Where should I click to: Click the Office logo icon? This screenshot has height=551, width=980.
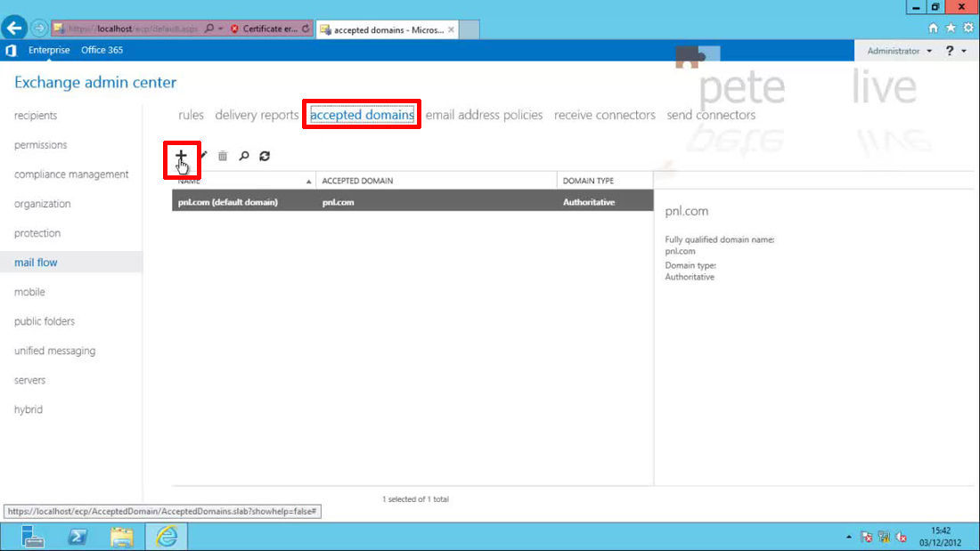[x=11, y=50]
